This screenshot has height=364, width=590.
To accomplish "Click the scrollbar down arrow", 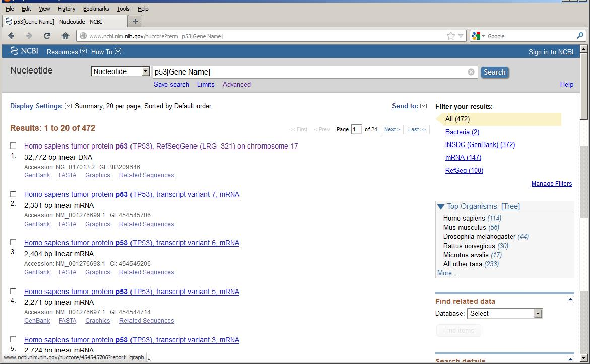I will pyautogui.click(x=583, y=358).
